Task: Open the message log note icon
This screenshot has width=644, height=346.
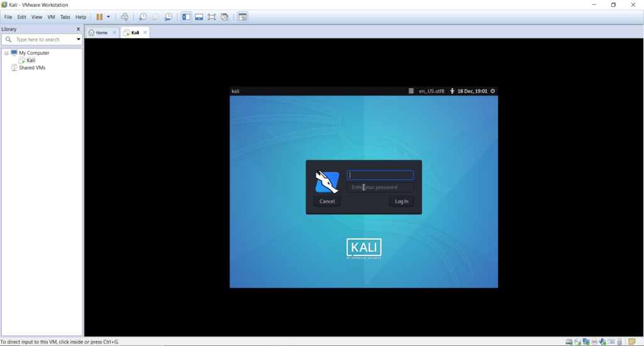Action: click(x=631, y=342)
